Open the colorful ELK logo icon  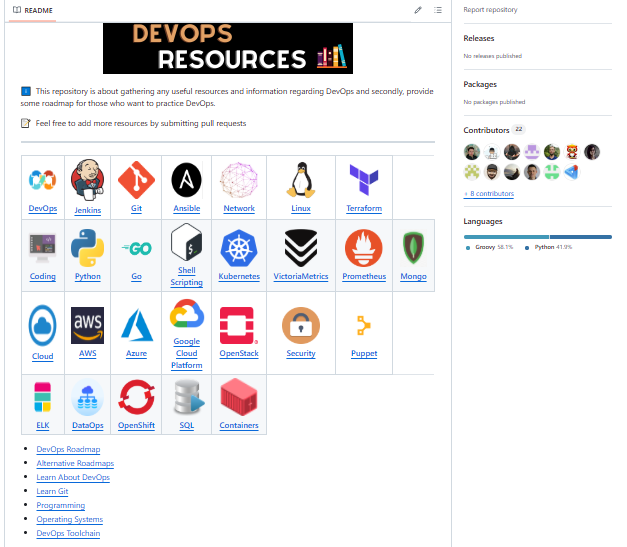[42, 397]
